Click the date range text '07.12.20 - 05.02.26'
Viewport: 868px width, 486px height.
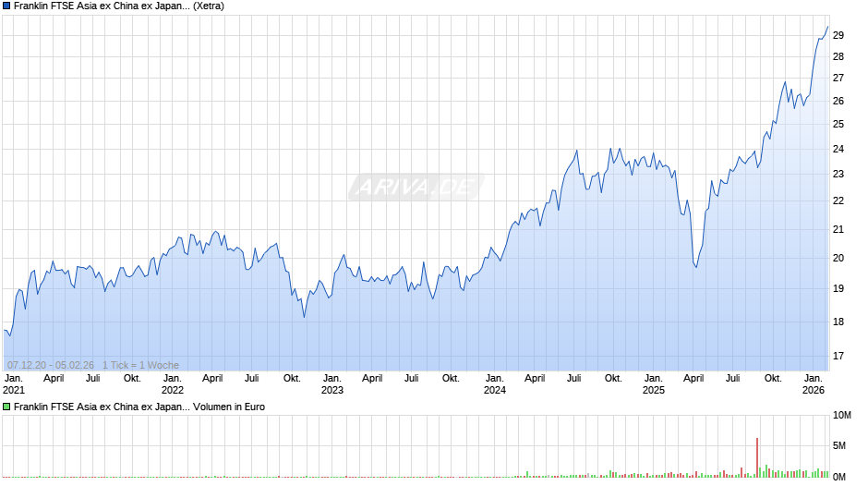(51, 365)
